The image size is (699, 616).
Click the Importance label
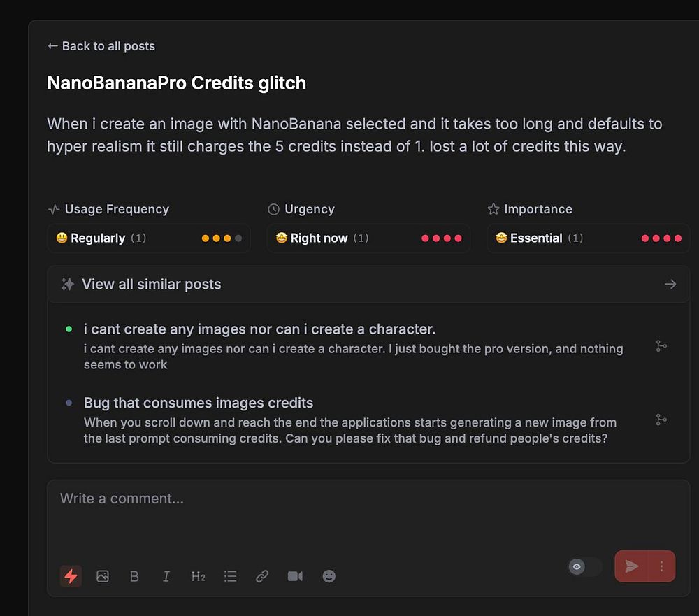tap(538, 209)
